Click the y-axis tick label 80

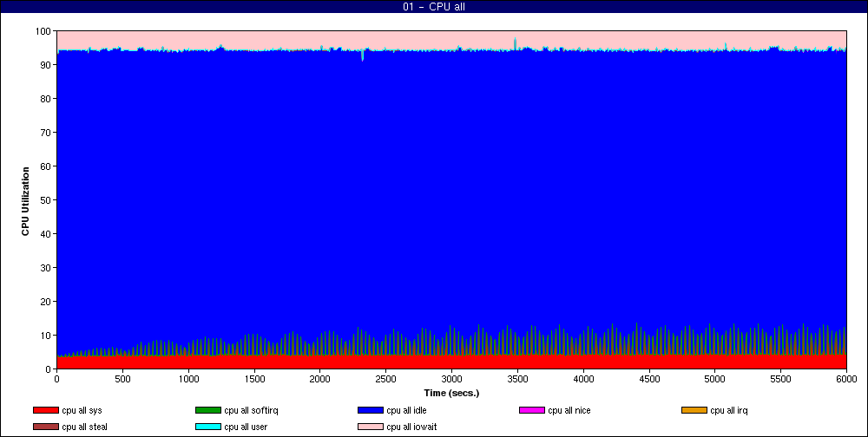pos(46,99)
